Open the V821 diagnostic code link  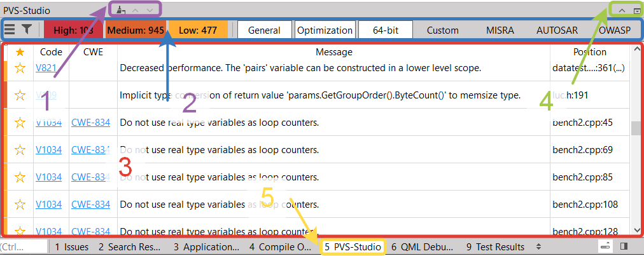[x=43, y=68]
